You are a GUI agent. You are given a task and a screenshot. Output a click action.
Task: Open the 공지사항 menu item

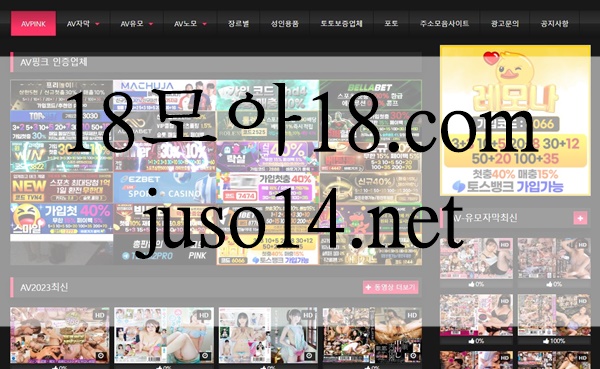coord(554,23)
